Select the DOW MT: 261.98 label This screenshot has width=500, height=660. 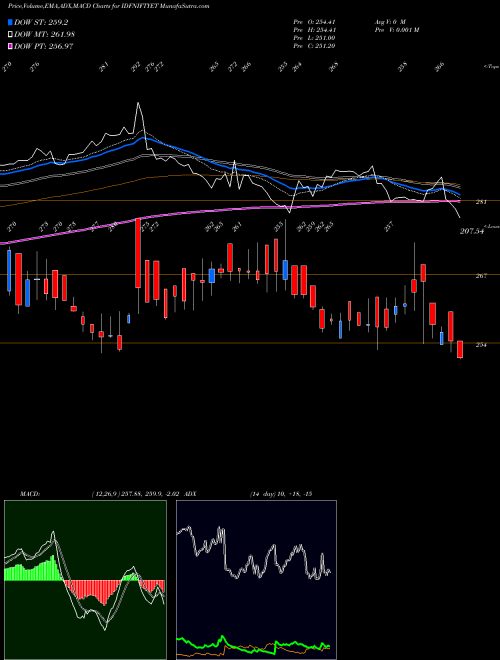[45, 34]
